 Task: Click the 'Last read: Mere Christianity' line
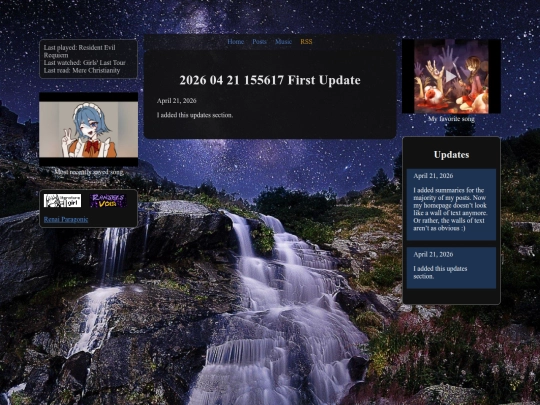point(82,70)
